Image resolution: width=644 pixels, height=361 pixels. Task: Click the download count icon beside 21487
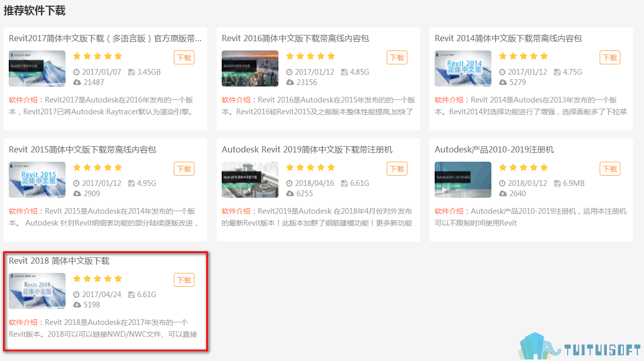coord(77,82)
